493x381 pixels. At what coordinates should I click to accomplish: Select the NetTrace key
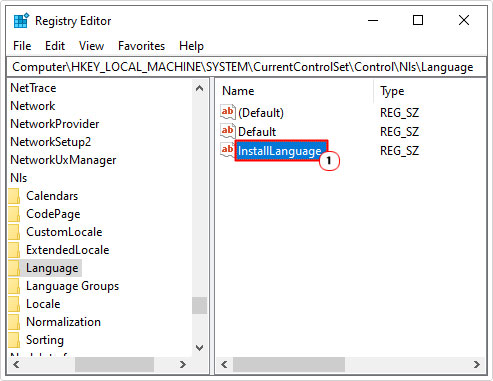(33, 88)
